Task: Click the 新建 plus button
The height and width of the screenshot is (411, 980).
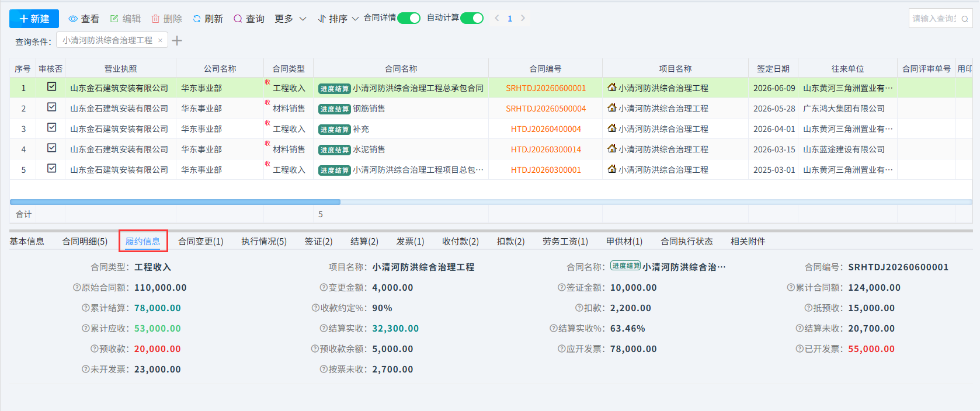Action: (34, 19)
